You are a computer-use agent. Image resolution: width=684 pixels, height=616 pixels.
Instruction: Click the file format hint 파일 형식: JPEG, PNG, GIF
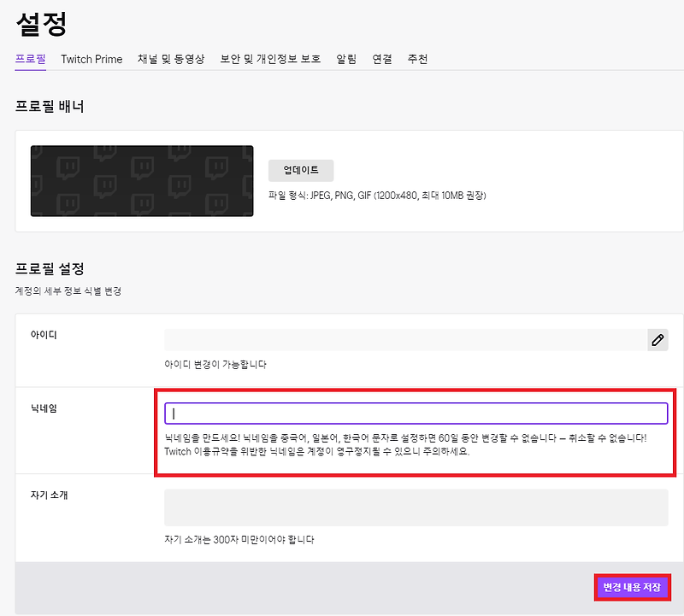377,196
